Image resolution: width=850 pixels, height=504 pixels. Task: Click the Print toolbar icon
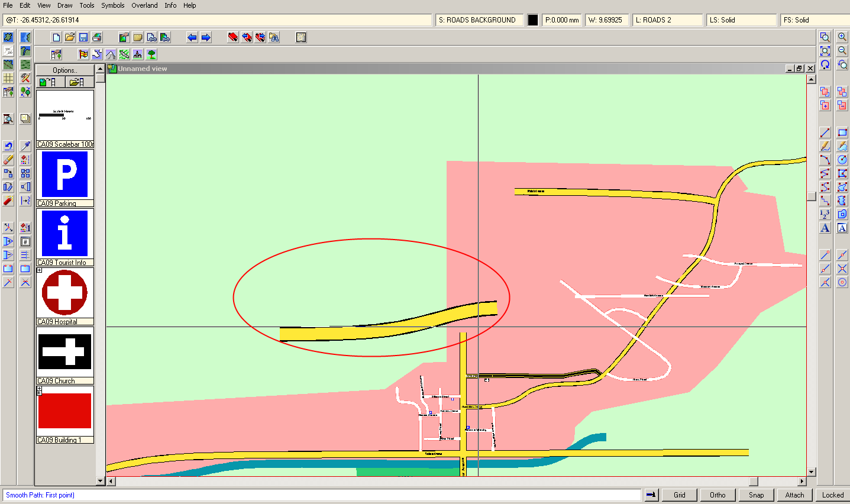click(96, 37)
